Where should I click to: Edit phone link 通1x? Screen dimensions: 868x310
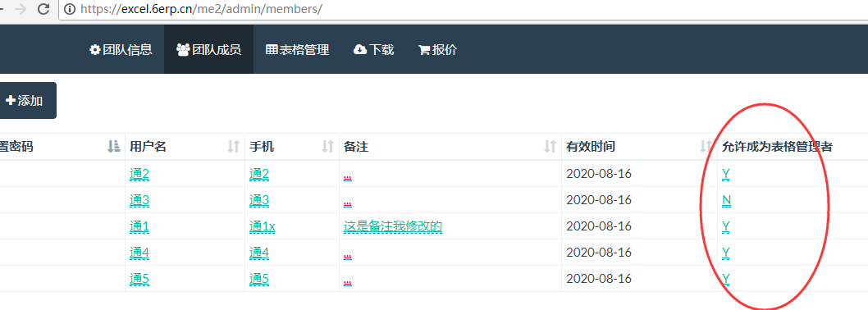click(263, 226)
